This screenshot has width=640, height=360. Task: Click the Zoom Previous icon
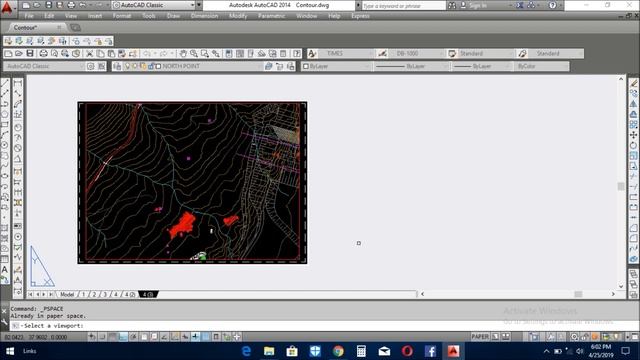[x=216, y=53]
